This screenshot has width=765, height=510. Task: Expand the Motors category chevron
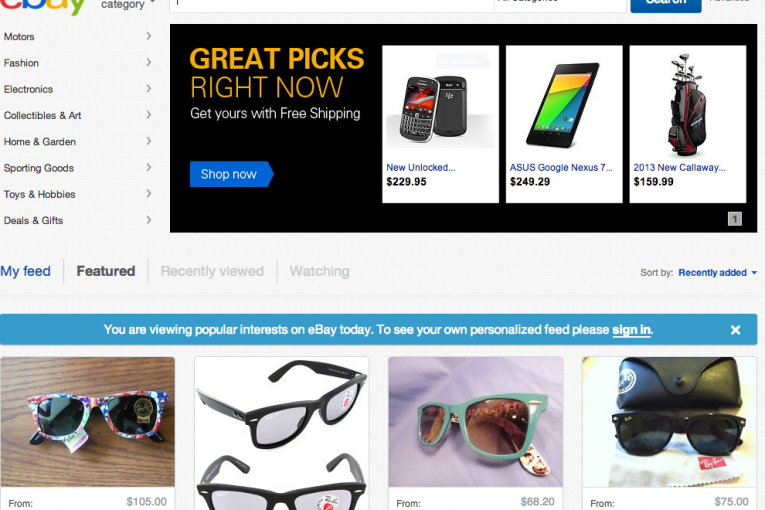[149, 36]
